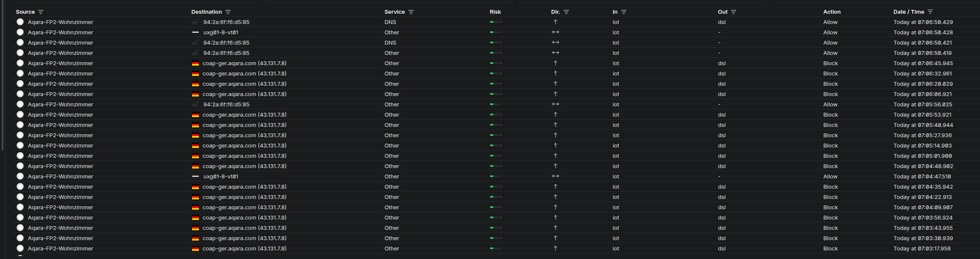This screenshot has height=259, width=980.
Task: Click the Risk column header
Action: (495, 12)
